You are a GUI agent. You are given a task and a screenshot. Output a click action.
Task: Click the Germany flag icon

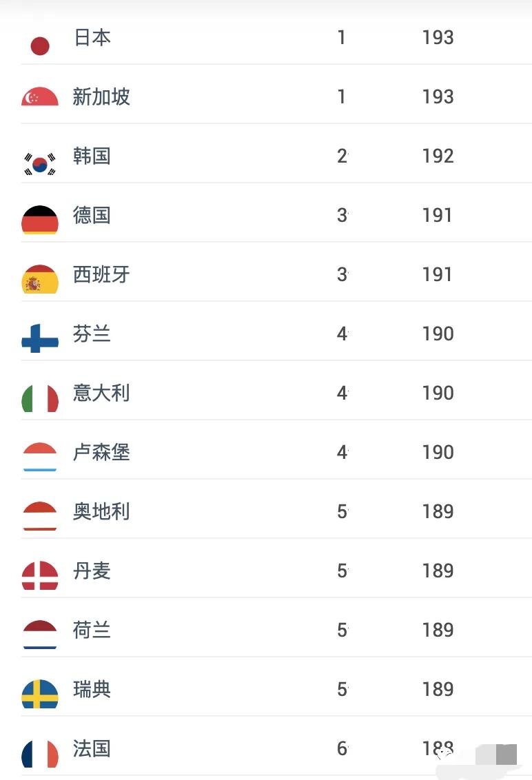click(40, 215)
